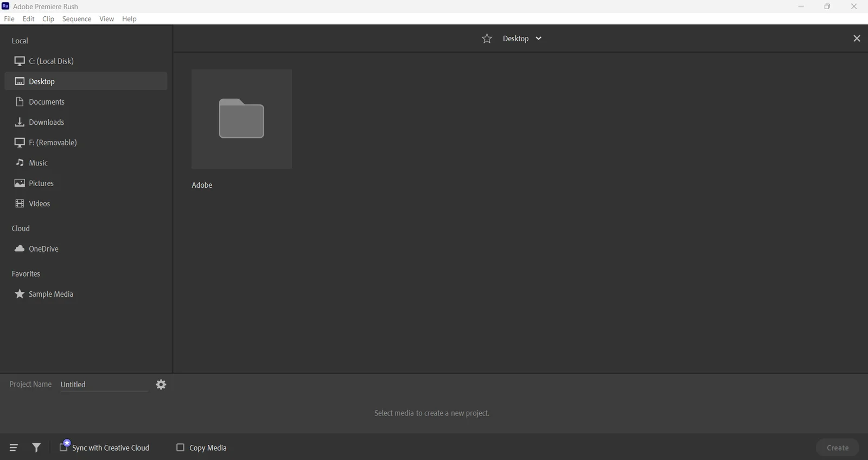Click the Pictures image icon
This screenshot has width=868, height=460.
[20, 183]
